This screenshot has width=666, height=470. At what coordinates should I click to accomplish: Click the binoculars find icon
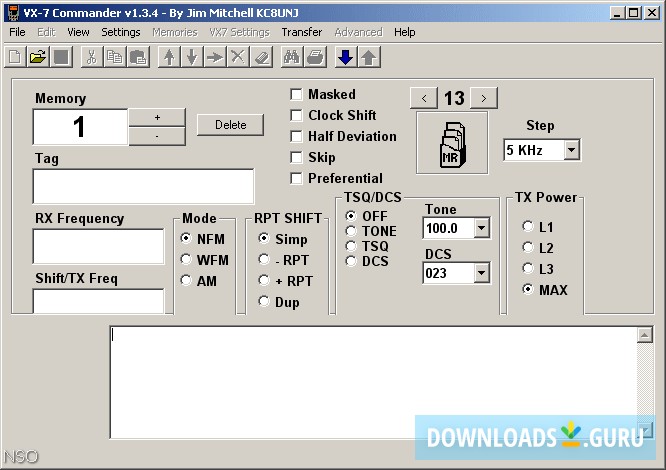click(x=292, y=57)
